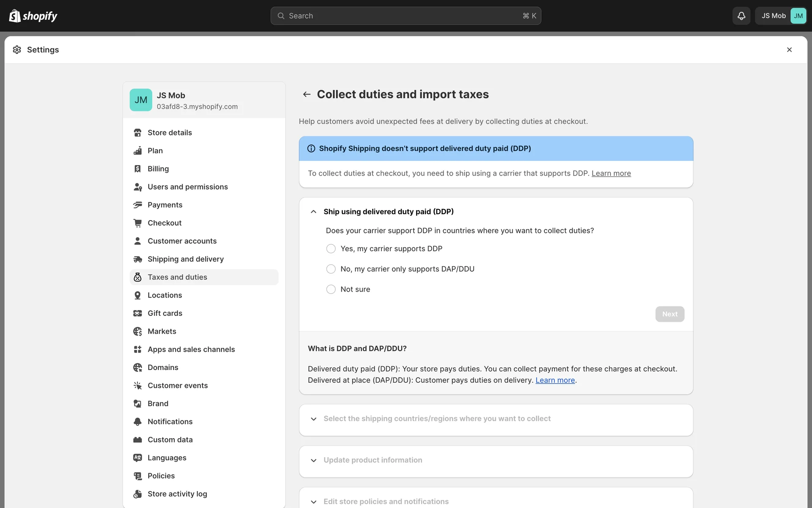This screenshot has width=812, height=508.
Task: Open "Learn more" link in DDP banner
Action: pyautogui.click(x=611, y=173)
